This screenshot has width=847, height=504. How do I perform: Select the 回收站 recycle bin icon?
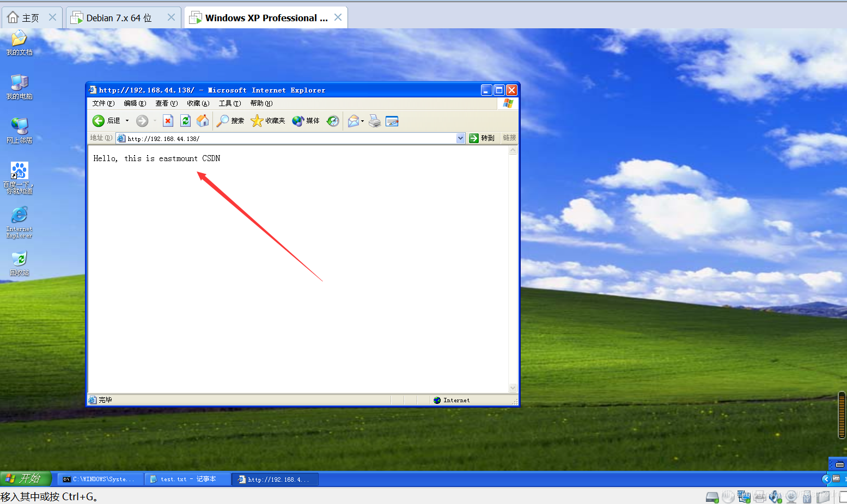(19, 263)
